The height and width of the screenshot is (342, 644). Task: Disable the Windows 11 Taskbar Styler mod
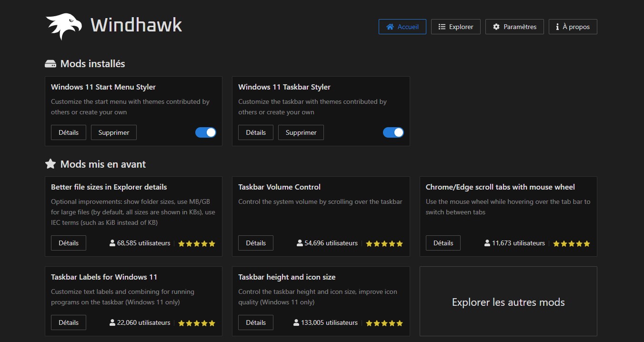point(393,132)
